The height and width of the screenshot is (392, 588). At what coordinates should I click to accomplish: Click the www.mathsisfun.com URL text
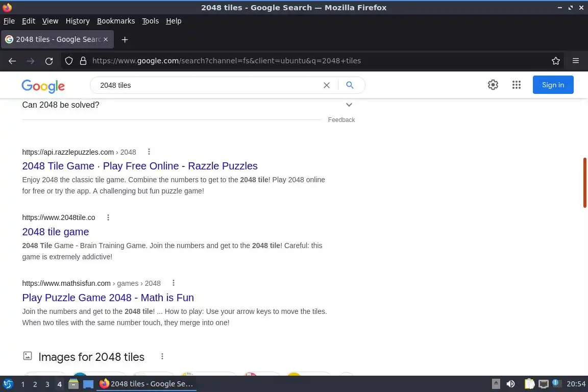pos(66,283)
